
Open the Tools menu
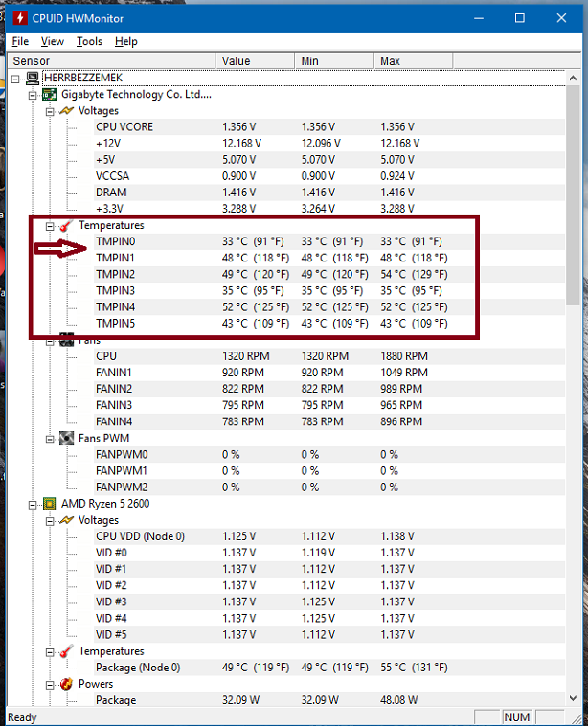click(89, 42)
